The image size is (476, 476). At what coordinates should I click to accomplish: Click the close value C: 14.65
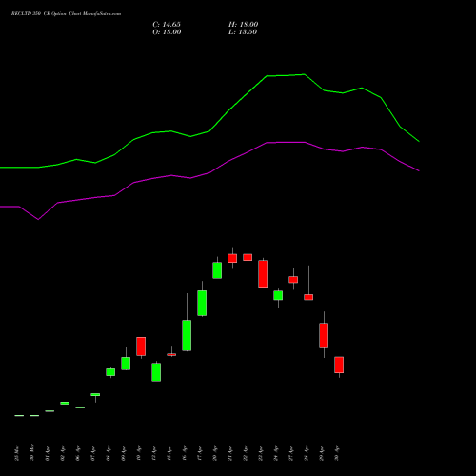[x=167, y=25]
